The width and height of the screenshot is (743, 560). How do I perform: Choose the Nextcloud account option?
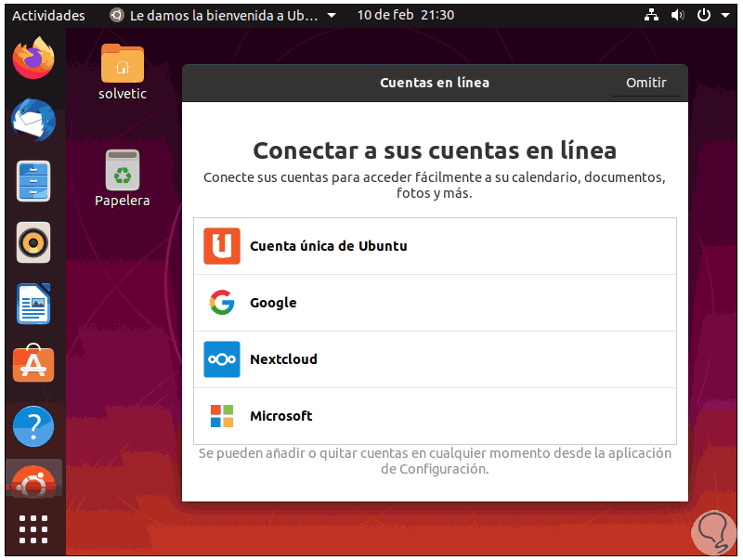coord(435,359)
